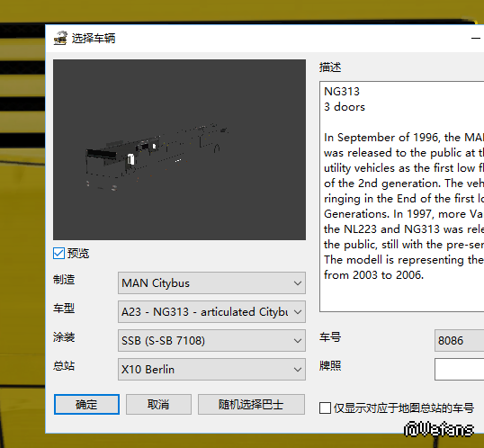Click the bus 3D preview image

tap(179, 149)
